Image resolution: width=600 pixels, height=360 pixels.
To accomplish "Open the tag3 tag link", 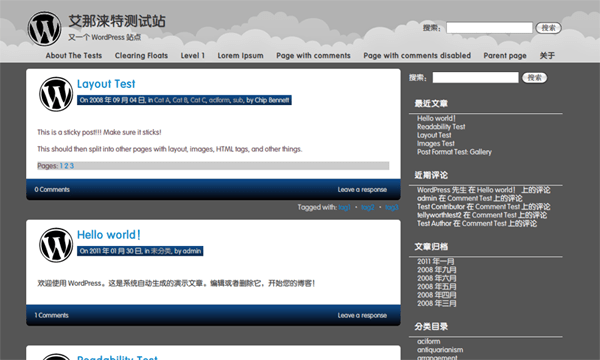I will click(392, 207).
